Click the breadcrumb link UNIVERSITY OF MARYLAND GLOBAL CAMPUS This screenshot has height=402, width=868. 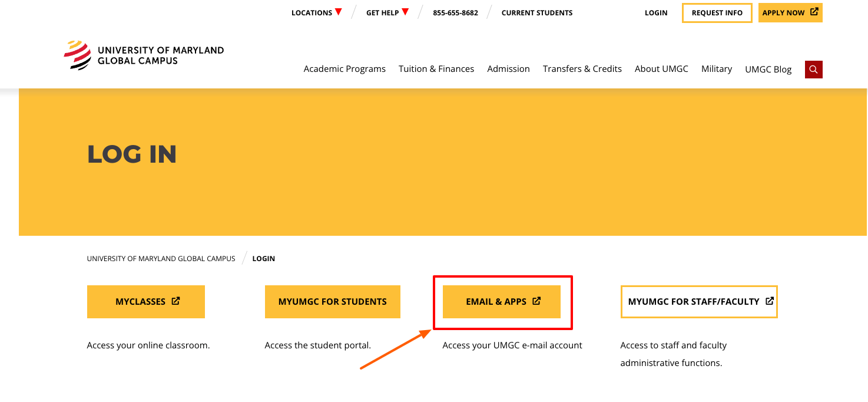pos(161,258)
